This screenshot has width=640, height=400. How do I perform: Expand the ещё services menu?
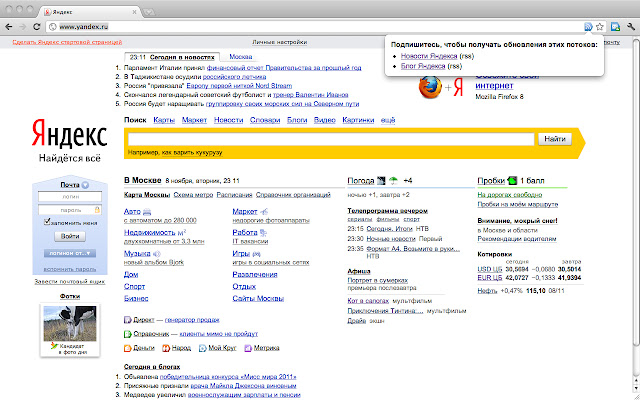pyautogui.click(x=388, y=120)
